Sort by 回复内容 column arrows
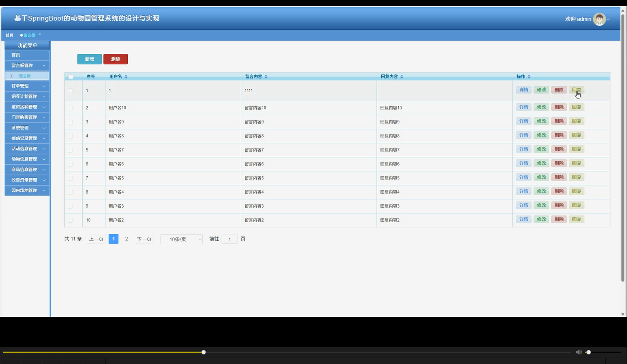627x364 pixels. click(x=402, y=77)
